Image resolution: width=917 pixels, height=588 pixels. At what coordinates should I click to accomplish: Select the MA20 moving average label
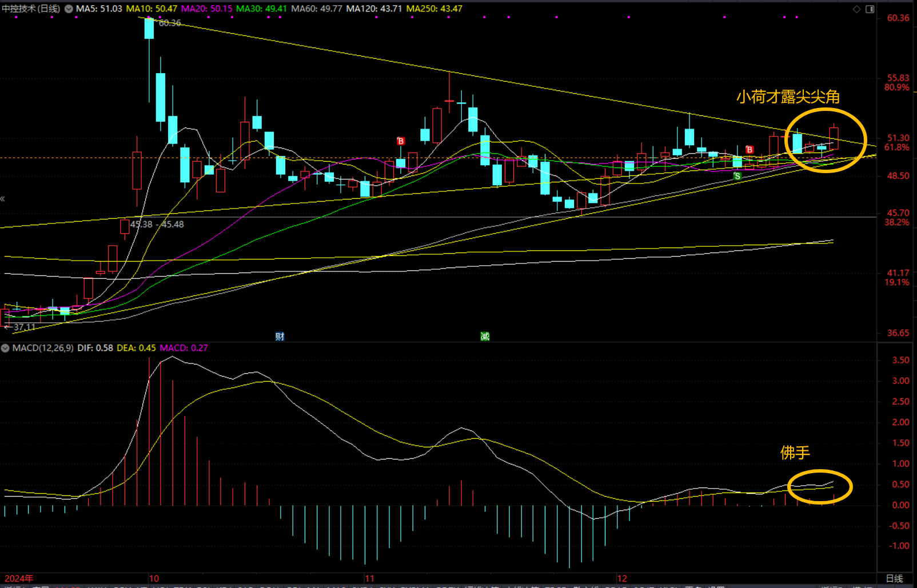(x=206, y=9)
